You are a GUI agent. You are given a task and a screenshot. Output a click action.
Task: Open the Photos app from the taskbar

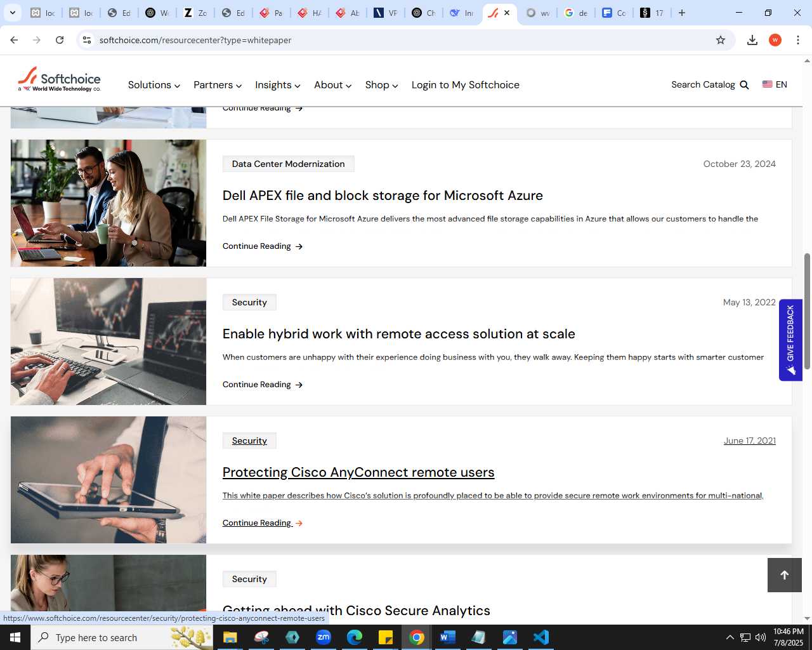pyautogui.click(x=510, y=637)
